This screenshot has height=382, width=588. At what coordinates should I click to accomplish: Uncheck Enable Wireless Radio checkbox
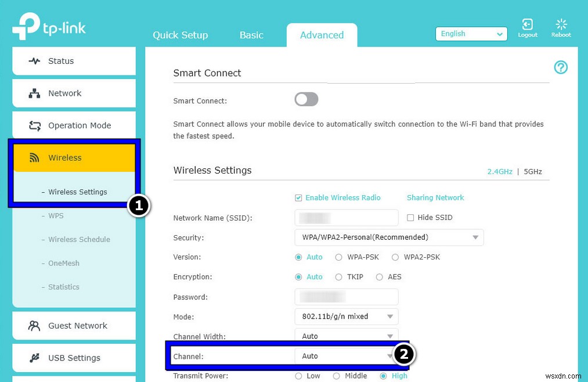click(298, 198)
